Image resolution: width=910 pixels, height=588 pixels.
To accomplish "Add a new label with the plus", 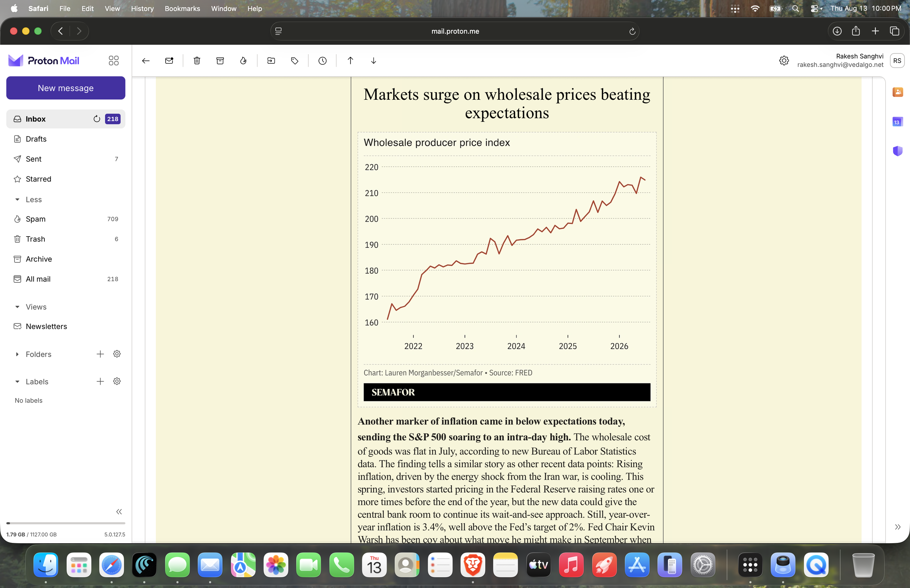I will pyautogui.click(x=100, y=381).
